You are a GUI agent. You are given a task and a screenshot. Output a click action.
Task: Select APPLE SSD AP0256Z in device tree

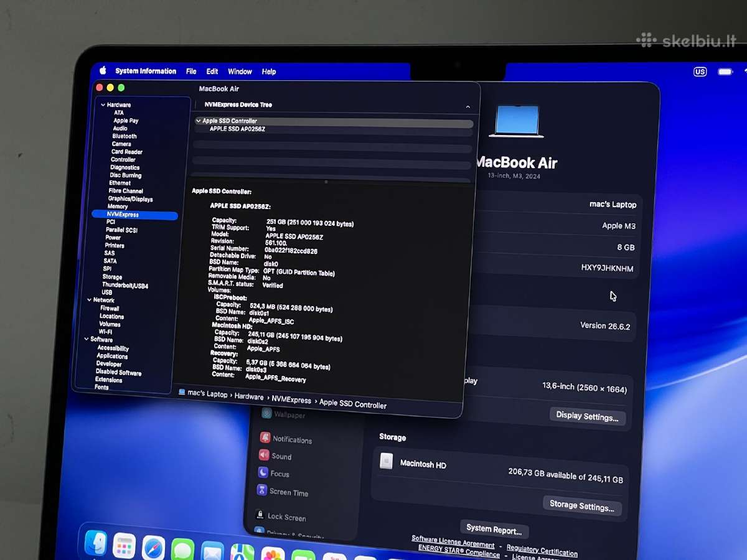pos(238,129)
